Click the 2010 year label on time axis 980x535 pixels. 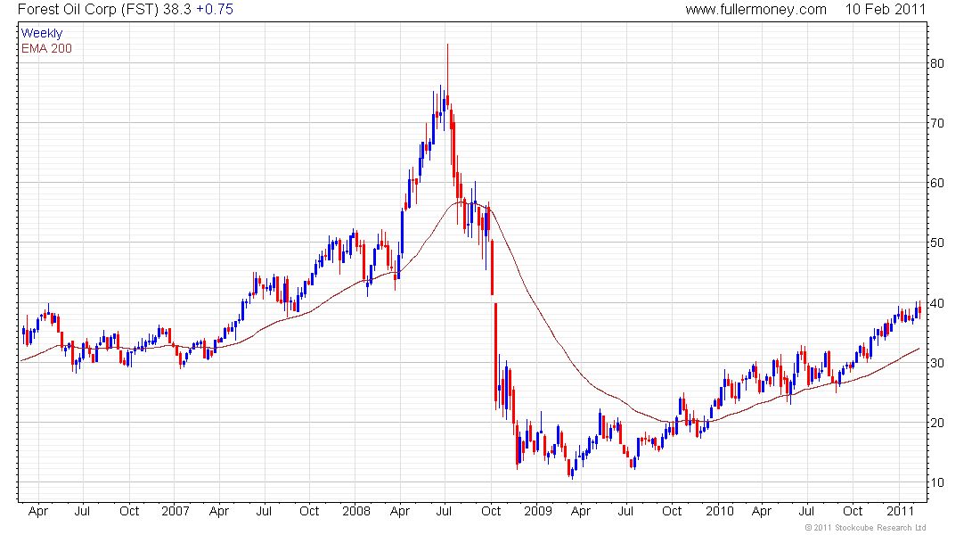point(719,511)
